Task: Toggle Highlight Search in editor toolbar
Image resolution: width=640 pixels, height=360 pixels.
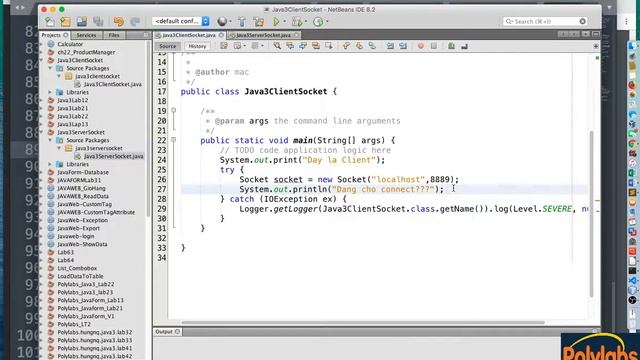Action: point(316,46)
